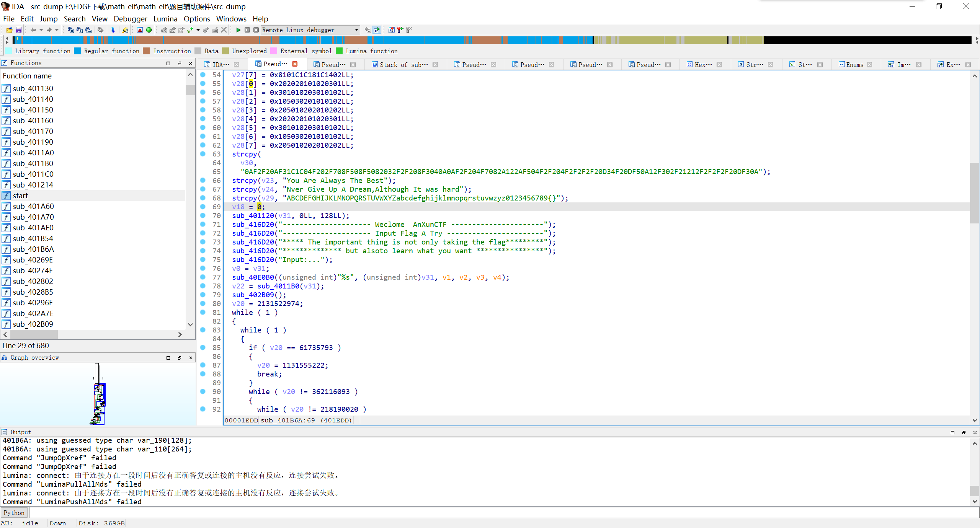Click the Open file icon in toolbar
Screen dimensions: 980x528
10,30
